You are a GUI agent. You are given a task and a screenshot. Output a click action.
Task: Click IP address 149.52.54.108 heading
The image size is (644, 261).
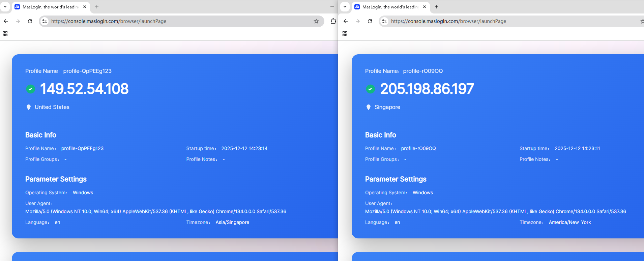click(x=84, y=89)
